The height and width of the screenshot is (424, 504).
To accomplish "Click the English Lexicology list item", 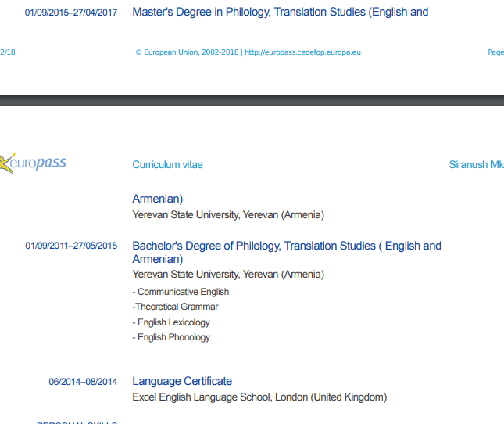I will pos(171,322).
